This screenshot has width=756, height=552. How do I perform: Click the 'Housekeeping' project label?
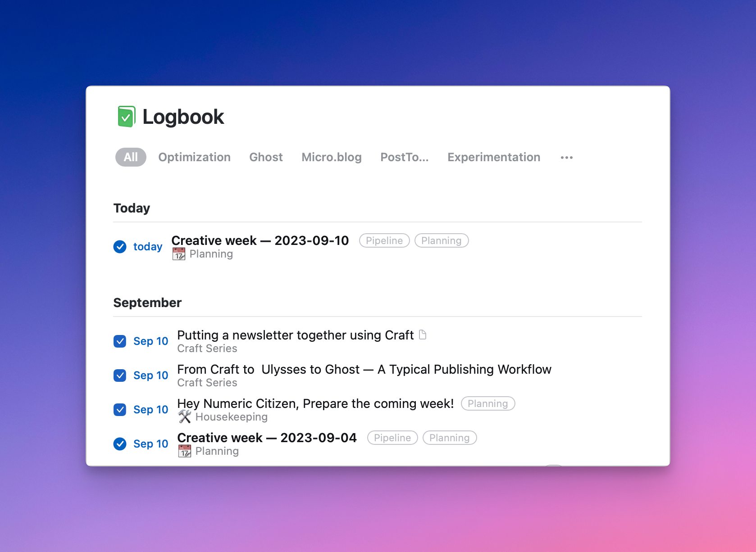pyautogui.click(x=232, y=417)
